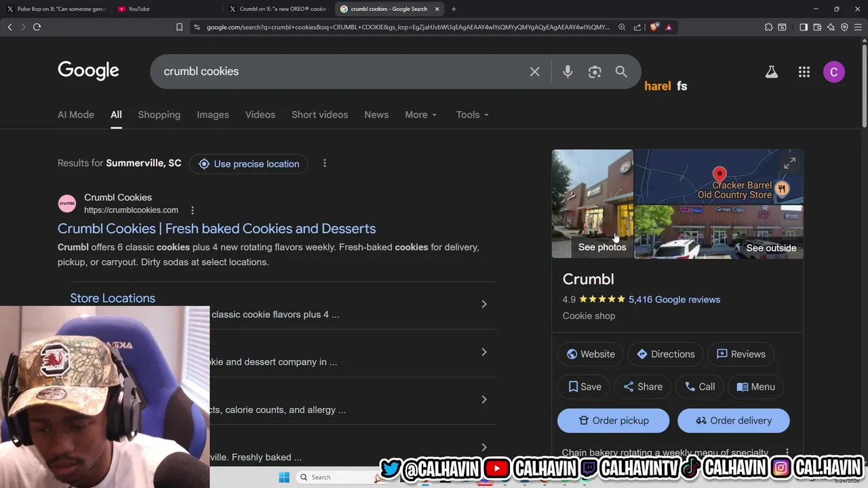
Task: Switch to the Pulse Bop on X tab
Action: click(x=56, y=9)
